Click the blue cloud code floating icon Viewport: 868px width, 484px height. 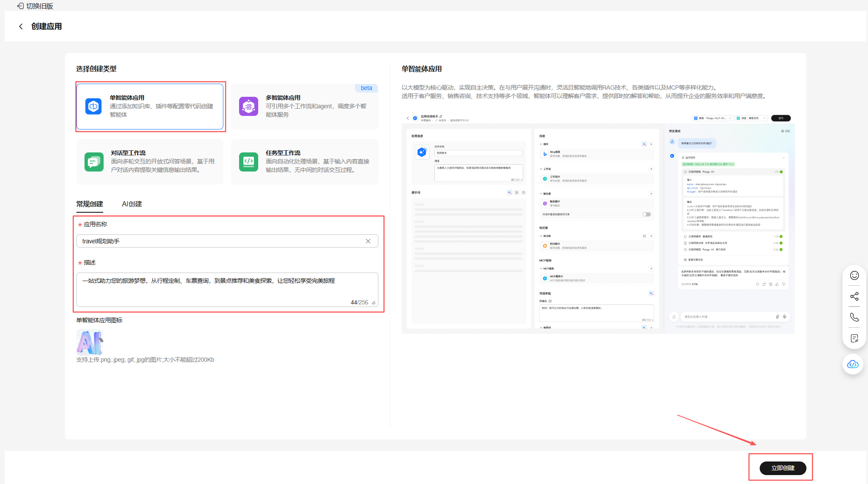click(x=853, y=364)
